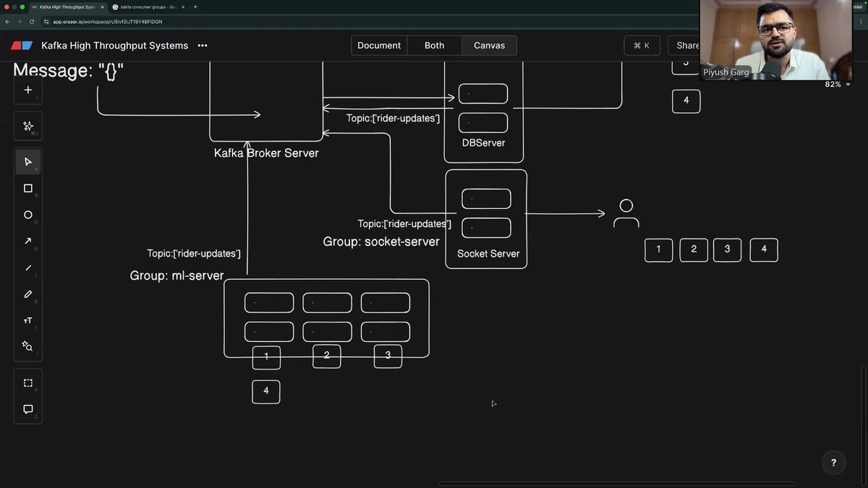868x488 pixels.
Task: Select the line tool
Action: tap(28, 267)
